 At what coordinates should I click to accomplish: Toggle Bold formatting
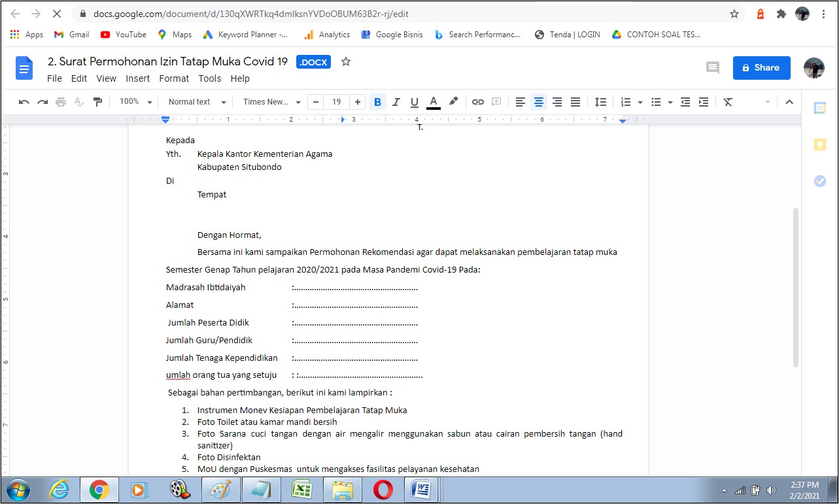pyautogui.click(x=377, y=102)
